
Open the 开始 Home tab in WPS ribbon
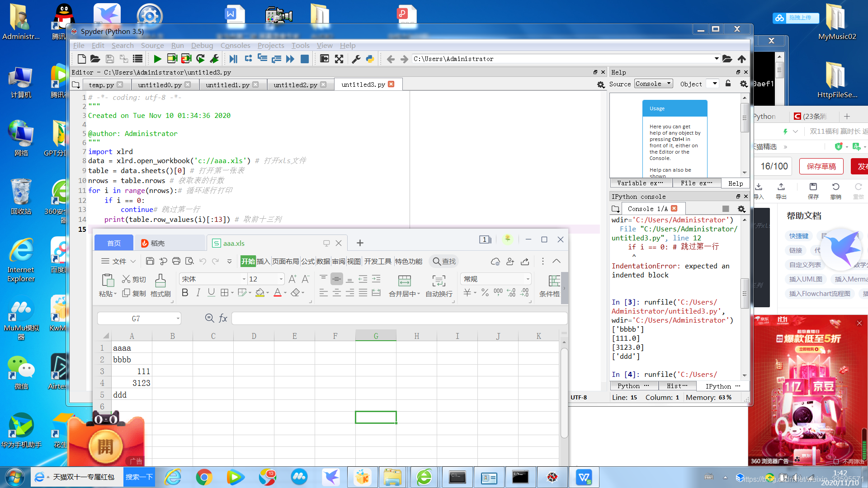coord(247,261)
